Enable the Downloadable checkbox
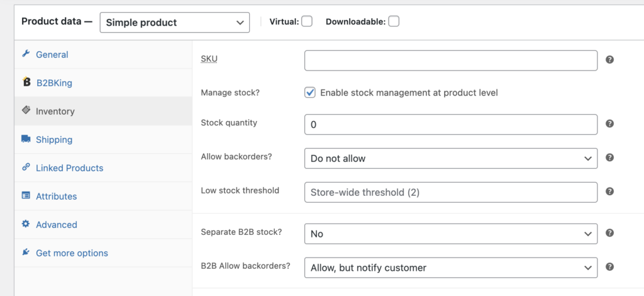 (x=394, y=21)
